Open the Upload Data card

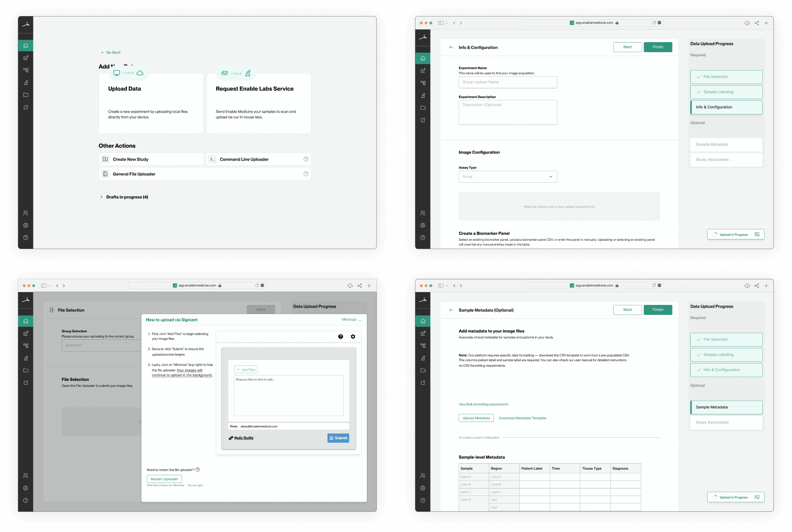click(151, 103)
